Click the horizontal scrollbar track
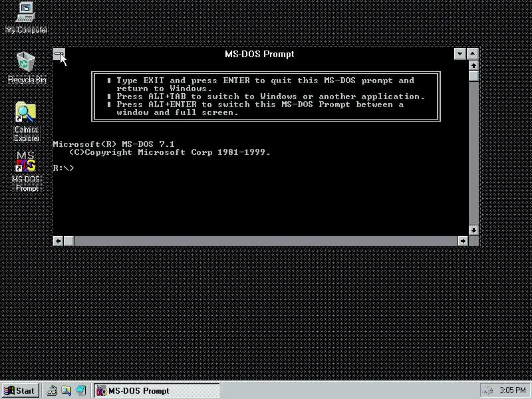This screenshot has height=399, width=532. (265, 241)
